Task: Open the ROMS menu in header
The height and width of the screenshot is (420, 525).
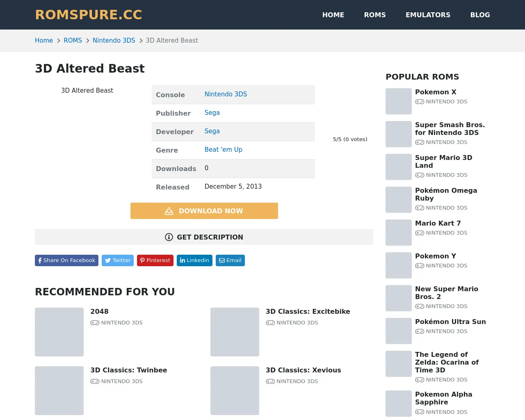Action: [374, 15]
